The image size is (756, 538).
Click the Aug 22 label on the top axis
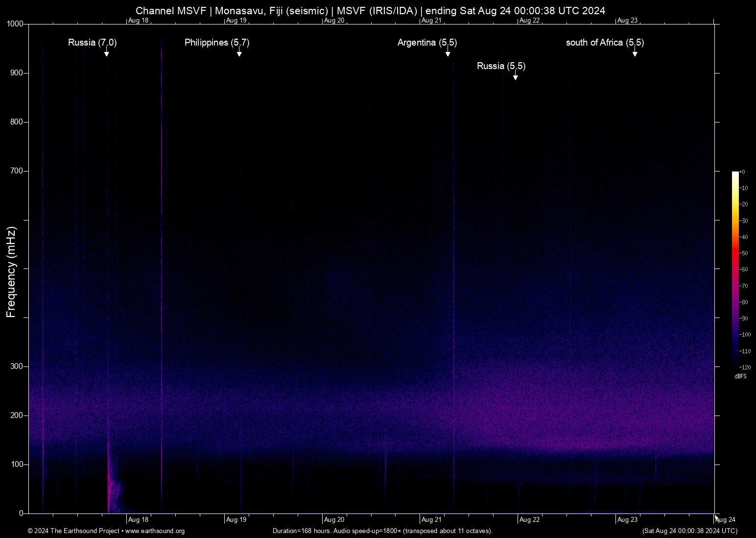(x=530, y=21)
